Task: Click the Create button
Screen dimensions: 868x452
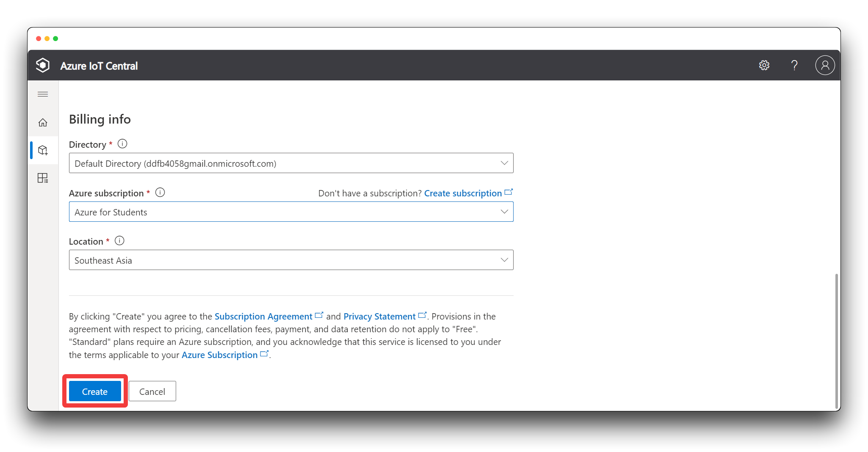Action: [x=95, y=391]
